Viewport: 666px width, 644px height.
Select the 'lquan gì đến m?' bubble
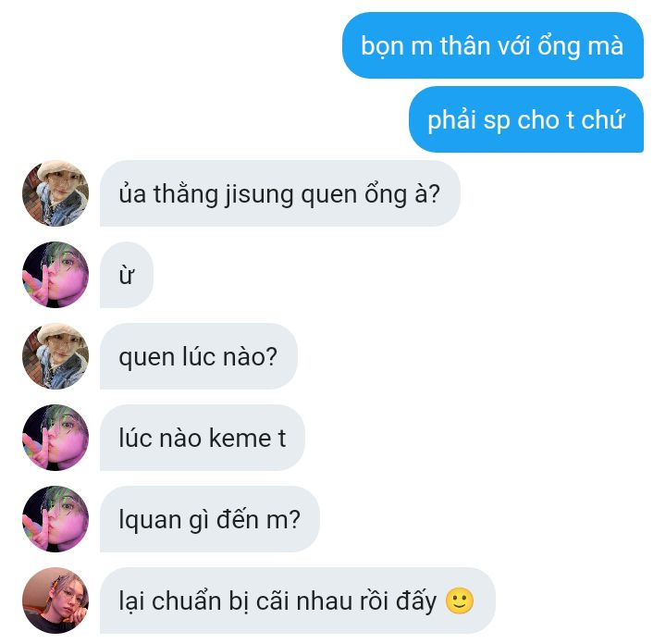click(x=210, y=519)
